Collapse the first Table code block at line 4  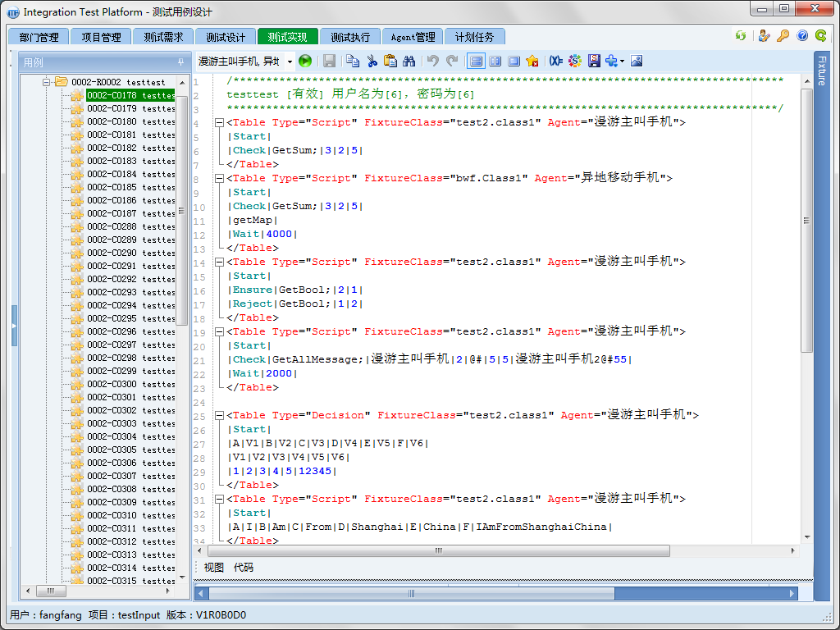(219, 122)
